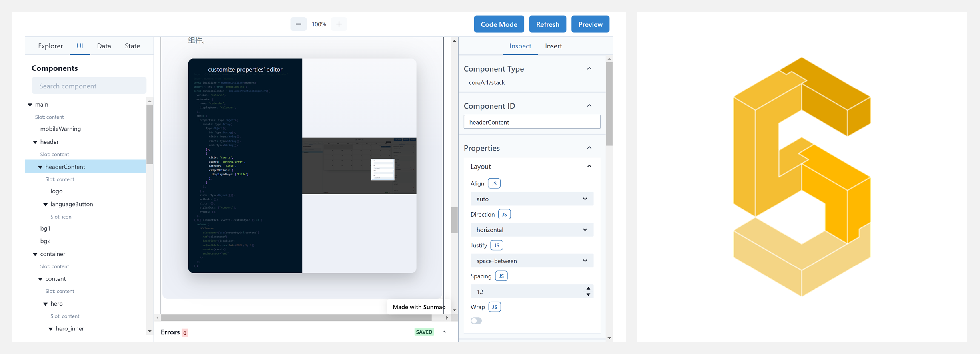The width and height of the screenshot is (980, 354).
Task: Select the container component label
Action: click(x=52, y=254)
